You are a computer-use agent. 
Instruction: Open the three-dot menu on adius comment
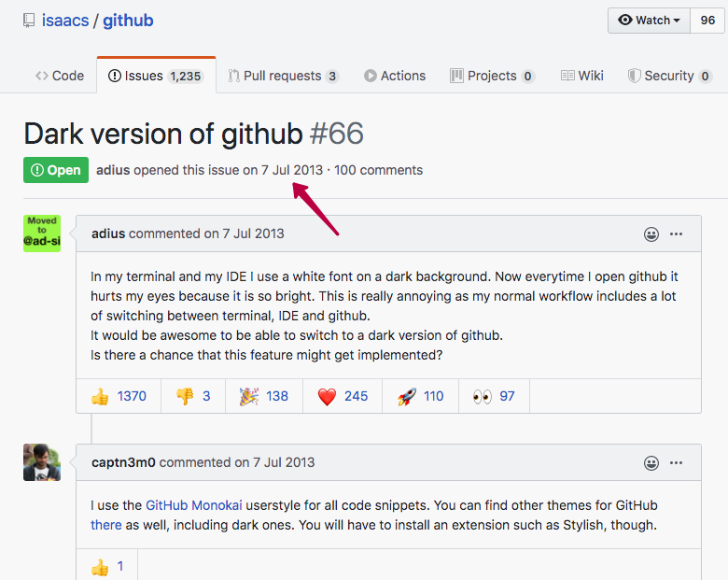676,233
